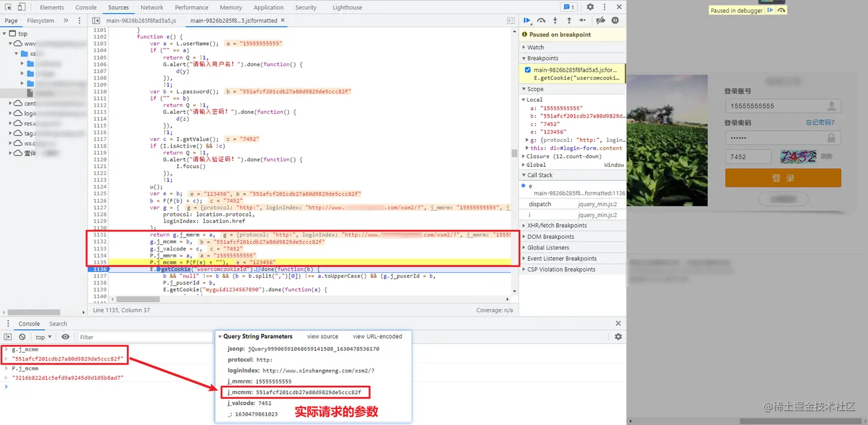This screenshot has height=425, width=868.
Task: Toggle pause on exceptions icon
Action: 615,21
